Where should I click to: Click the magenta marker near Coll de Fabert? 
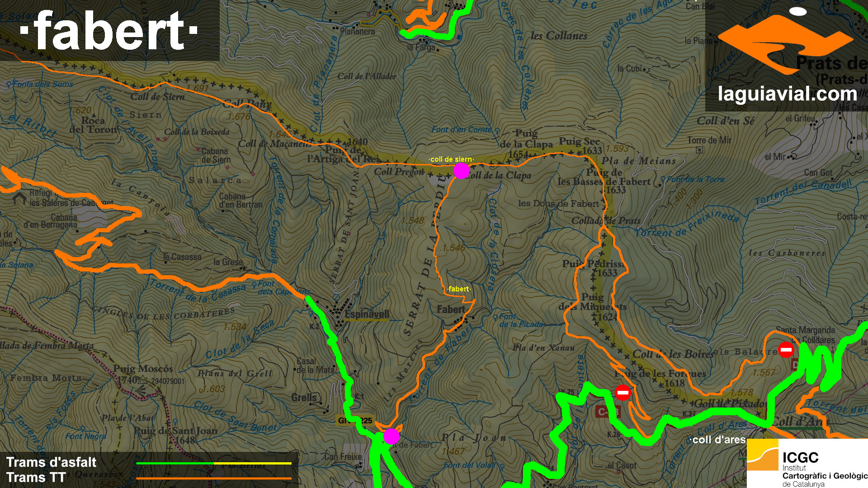(392, 436)
